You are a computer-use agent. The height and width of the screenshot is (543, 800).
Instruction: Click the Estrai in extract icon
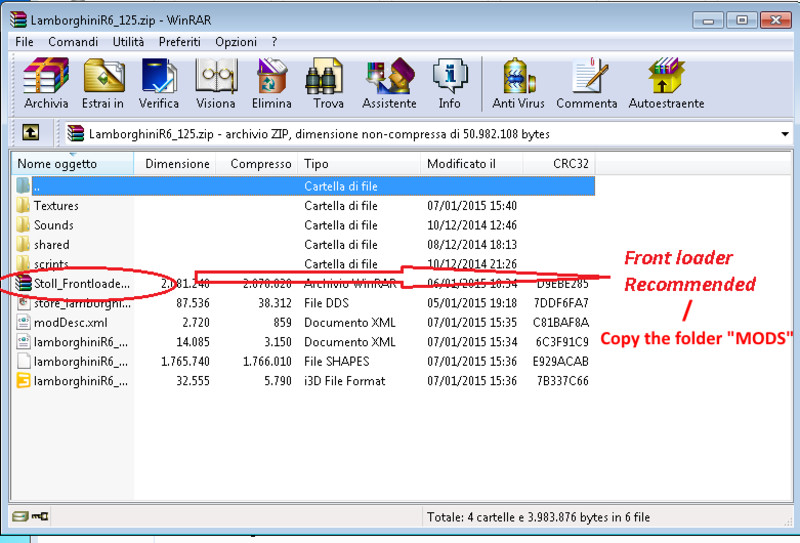[x=104, y=84]
